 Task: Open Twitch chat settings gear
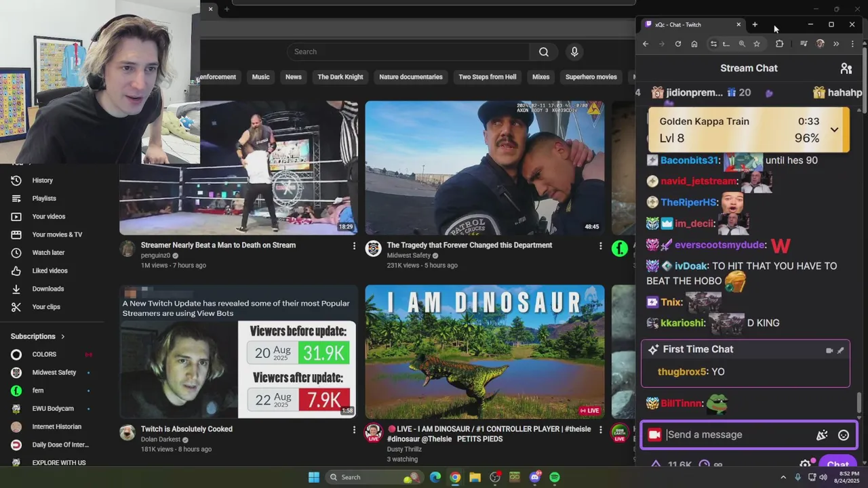pyautogui.click(x=805, y=464)
